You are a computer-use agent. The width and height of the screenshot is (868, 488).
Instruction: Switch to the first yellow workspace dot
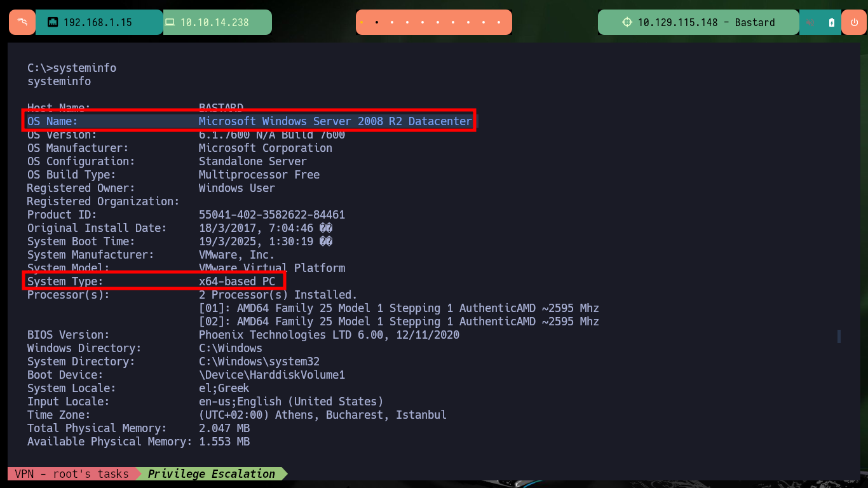click(362, 22)
